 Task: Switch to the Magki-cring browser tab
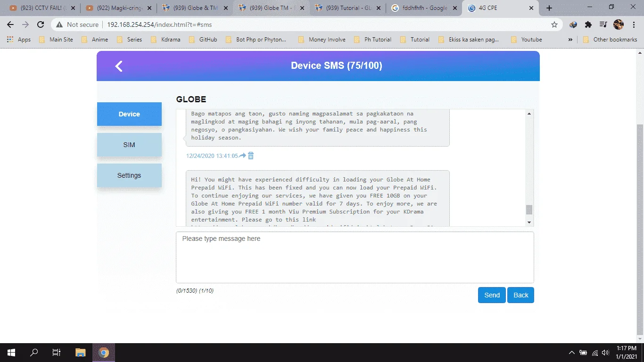pos(118,8)
